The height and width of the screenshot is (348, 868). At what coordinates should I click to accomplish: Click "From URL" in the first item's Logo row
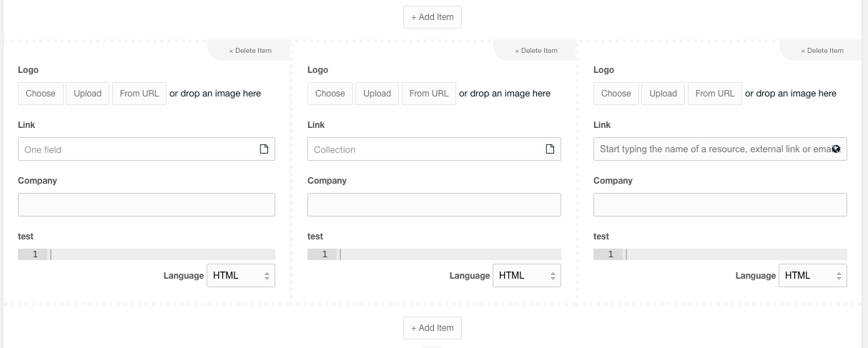coord(139,94)
